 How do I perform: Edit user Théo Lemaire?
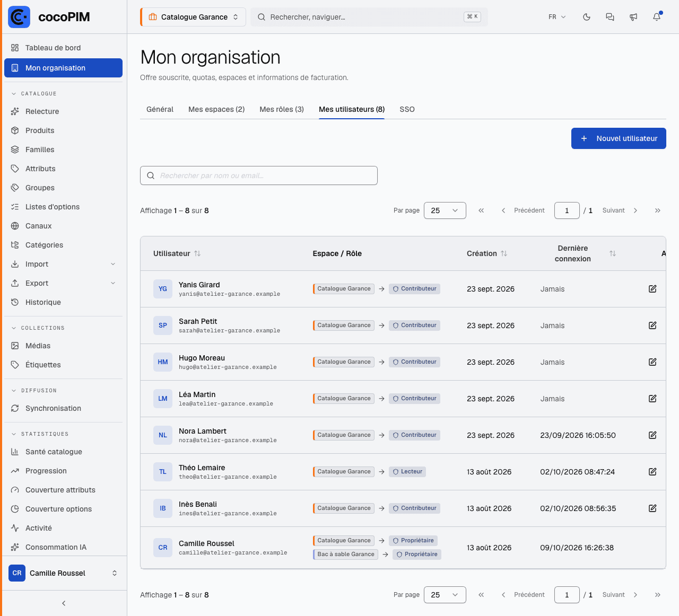pyautogui.click(x=652, y=472)
